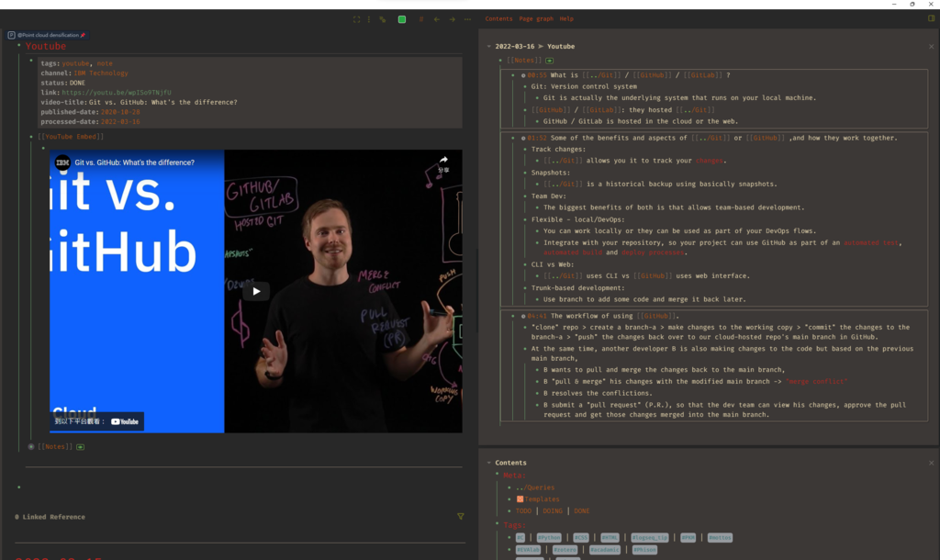Image resolution: width=940 pixels, height=560 pixels.
Task: Open the TODO link in Contents
Action: [x=523, y=510]
